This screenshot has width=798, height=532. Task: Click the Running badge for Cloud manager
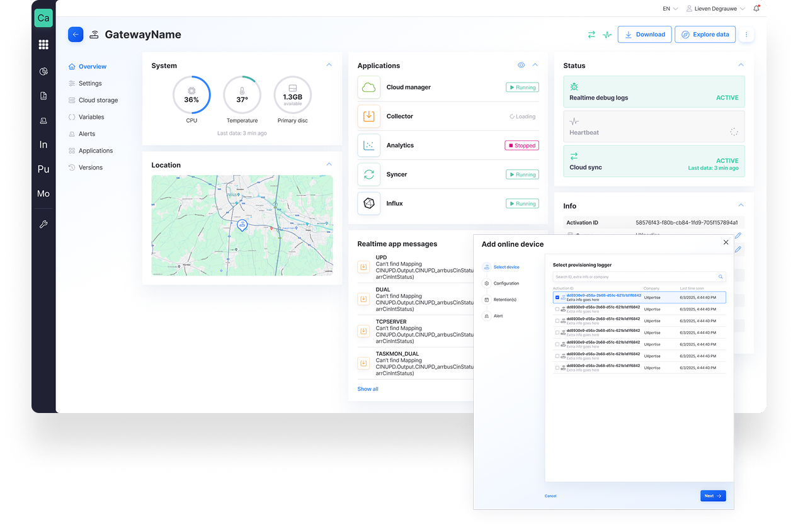[x=522, y=88]
